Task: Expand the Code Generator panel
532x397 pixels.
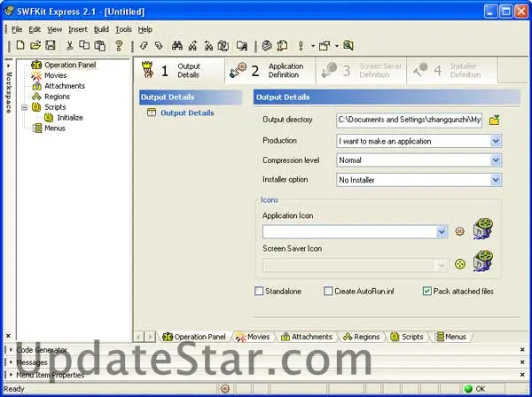Action: (11, 349)
